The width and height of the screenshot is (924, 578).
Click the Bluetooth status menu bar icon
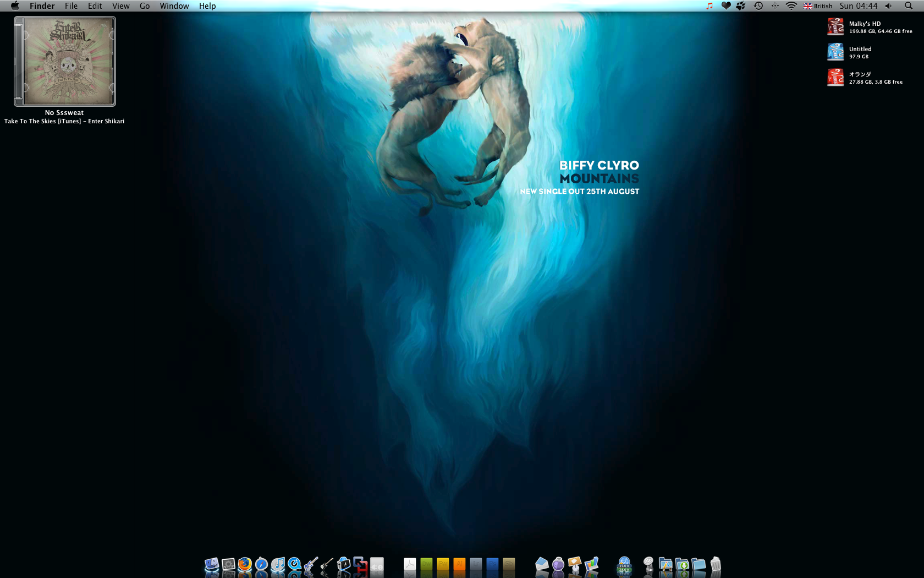pos(775,6)
